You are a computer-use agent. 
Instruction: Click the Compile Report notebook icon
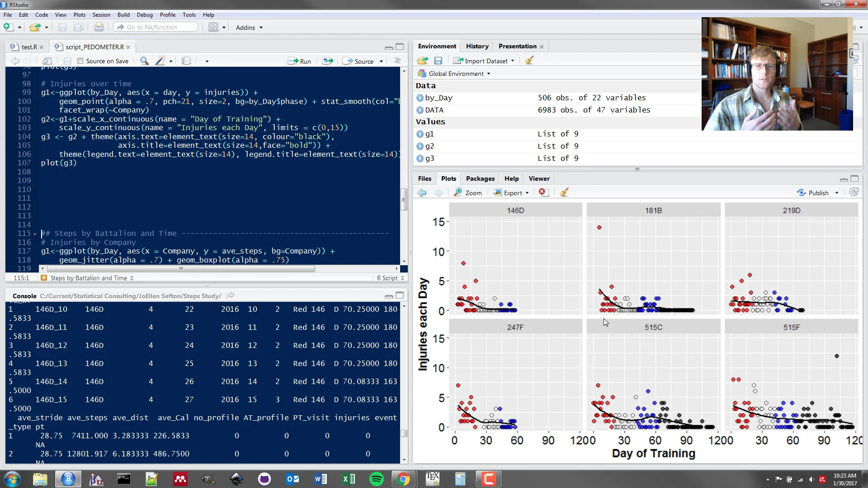186,61
